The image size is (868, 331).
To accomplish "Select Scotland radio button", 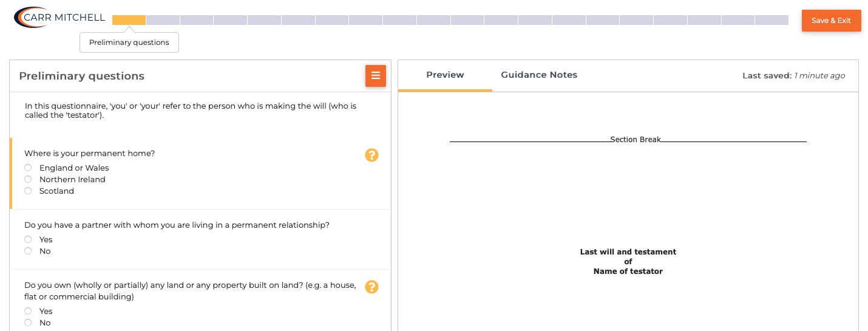I will tap(28, 191).
